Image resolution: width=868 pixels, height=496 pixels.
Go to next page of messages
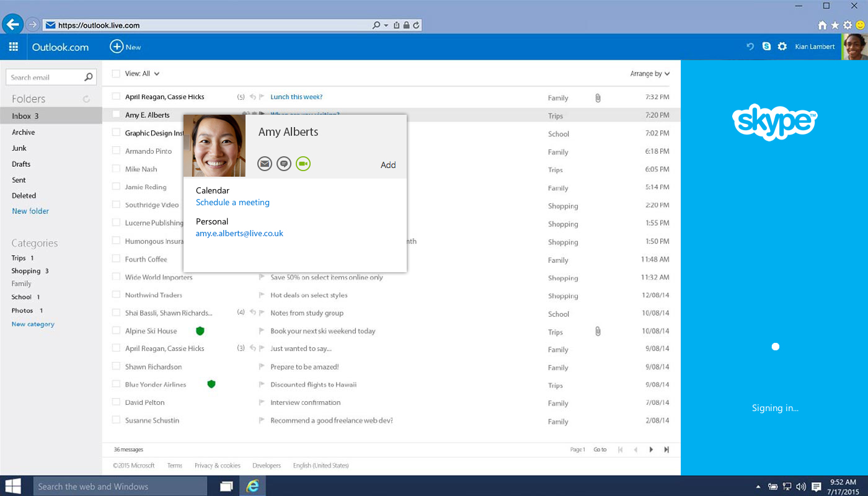click(x=651, y=449)
